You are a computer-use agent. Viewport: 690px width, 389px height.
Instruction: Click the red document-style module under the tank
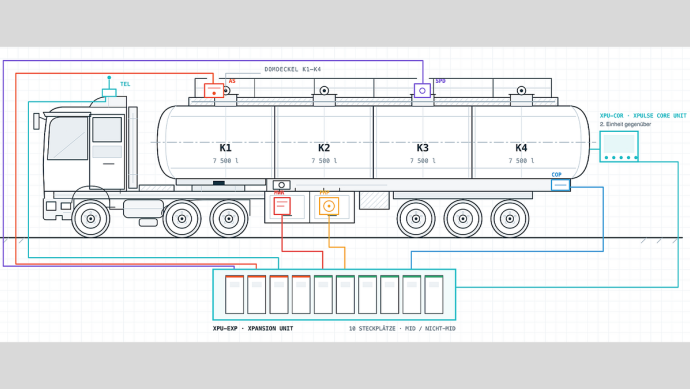[282, 206]
